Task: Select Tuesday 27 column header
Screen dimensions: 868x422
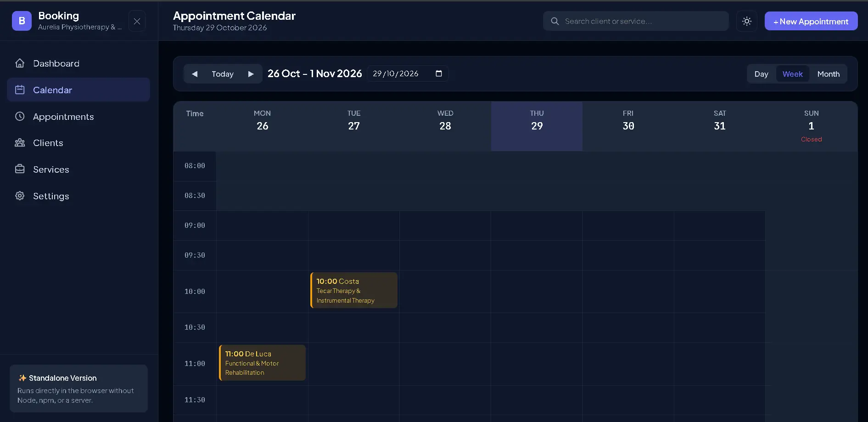Action: tap(354, 126)
